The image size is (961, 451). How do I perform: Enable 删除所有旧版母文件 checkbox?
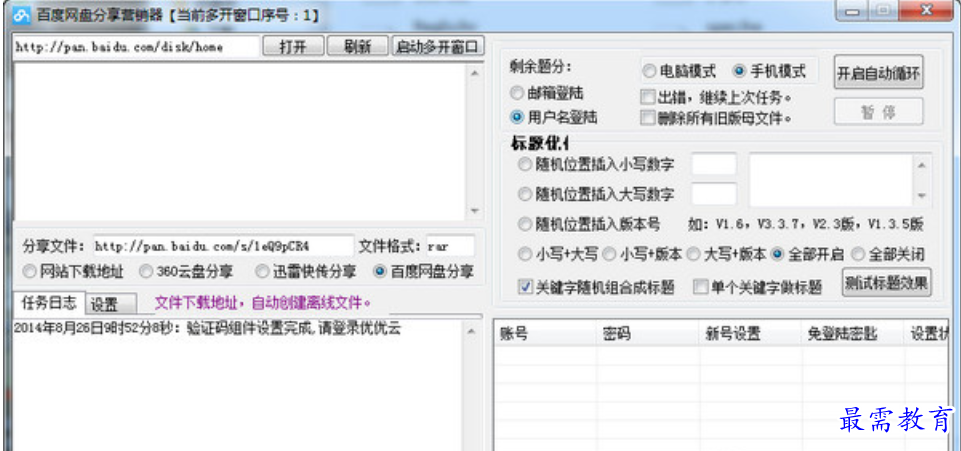(716, 118)
